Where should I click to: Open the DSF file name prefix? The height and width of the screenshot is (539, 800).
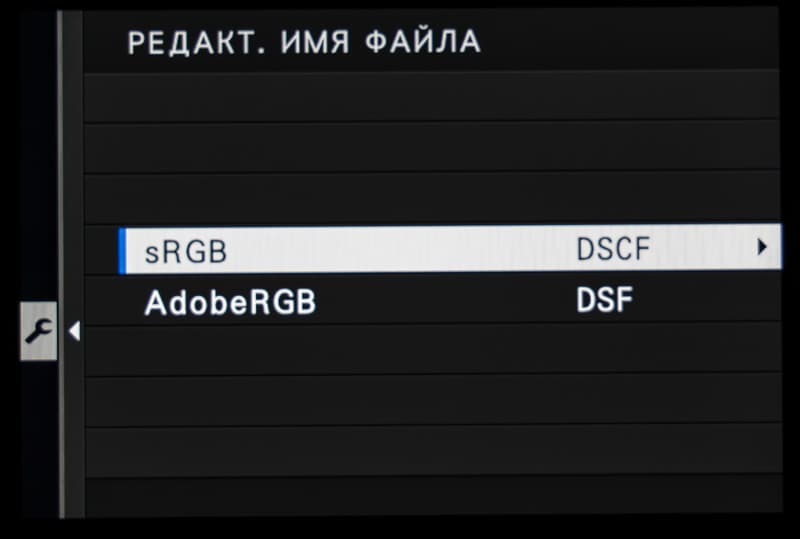(x=604, y=300)
